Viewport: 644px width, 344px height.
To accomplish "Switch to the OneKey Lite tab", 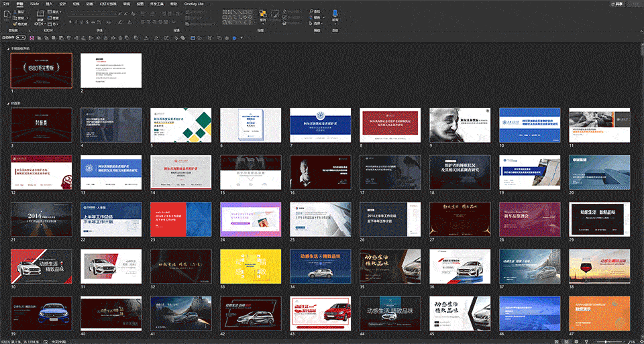I will pos(194,4).
